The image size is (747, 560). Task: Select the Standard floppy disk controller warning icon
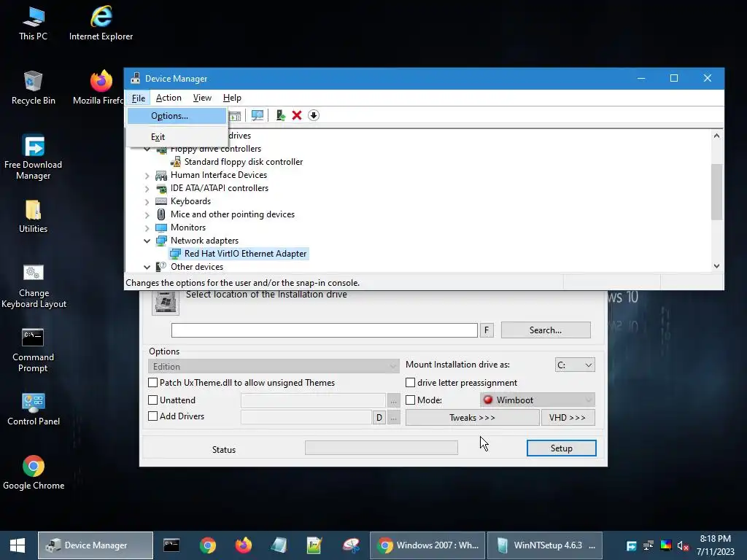pyautogui.click(x=175, y=162)
